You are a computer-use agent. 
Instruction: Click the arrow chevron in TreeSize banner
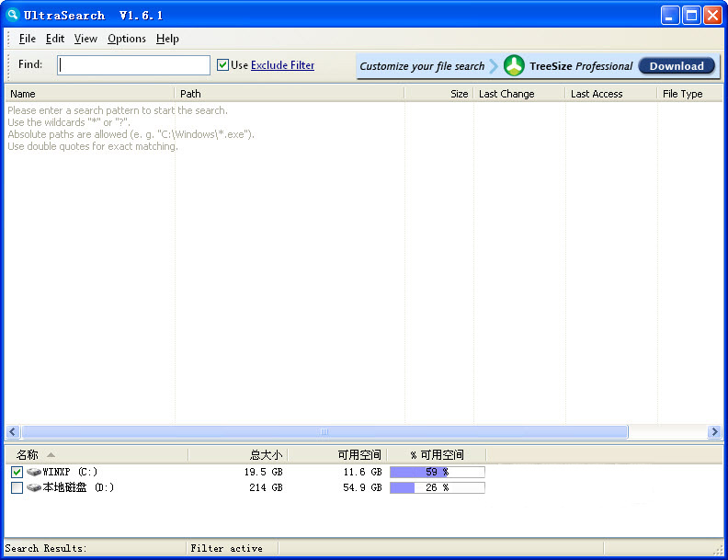pos(494,65)
